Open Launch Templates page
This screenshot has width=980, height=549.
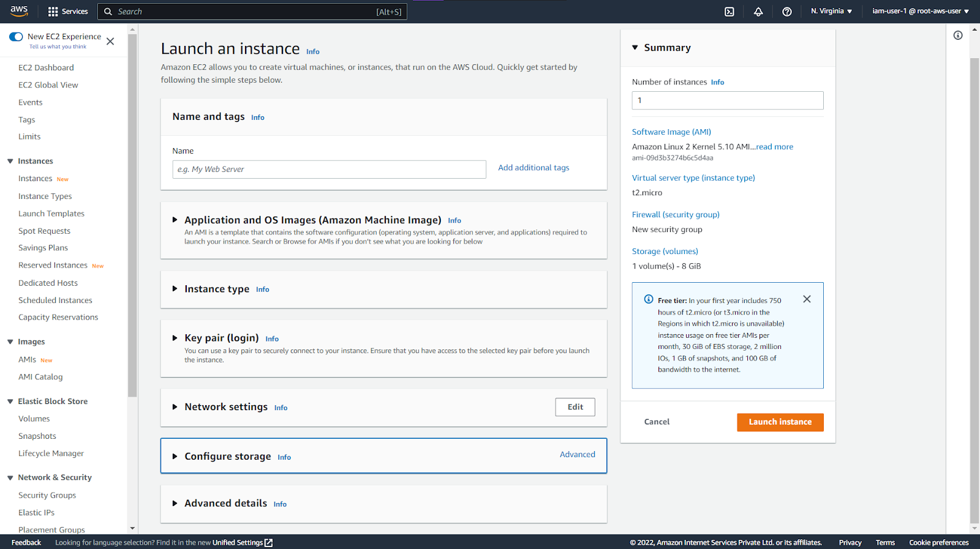tap(51, 214)
